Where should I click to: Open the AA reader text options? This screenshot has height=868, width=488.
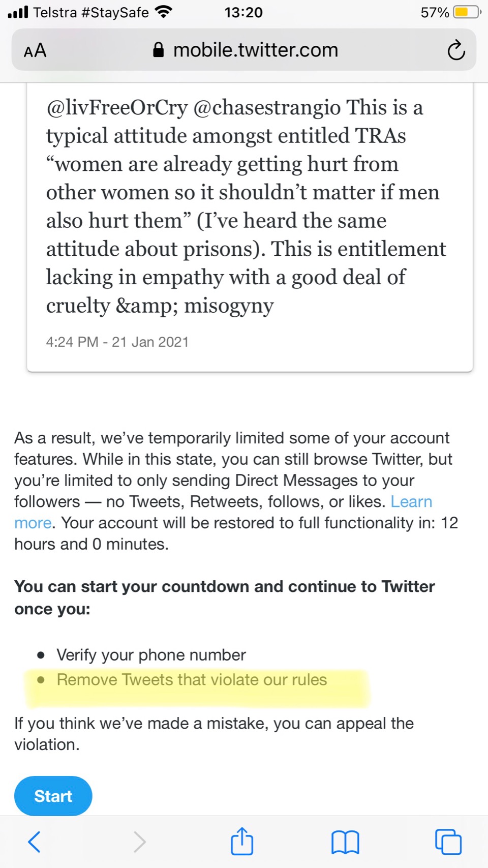(x=35, y=51)
